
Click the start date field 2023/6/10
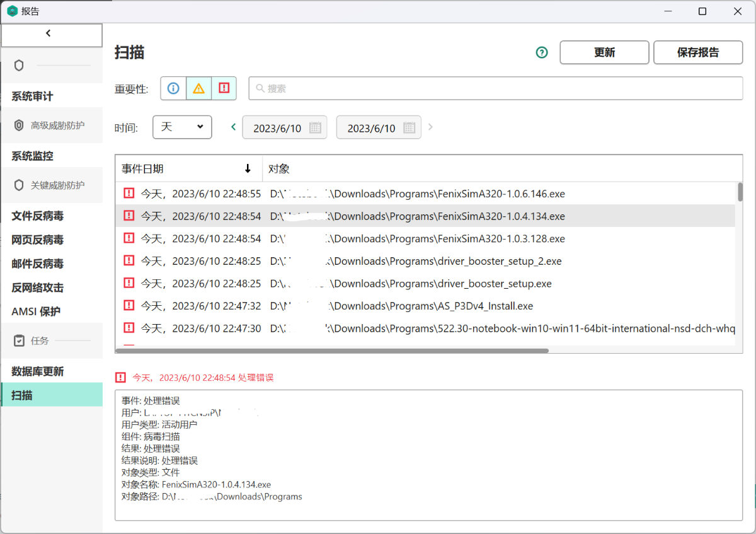click(284, 127)
